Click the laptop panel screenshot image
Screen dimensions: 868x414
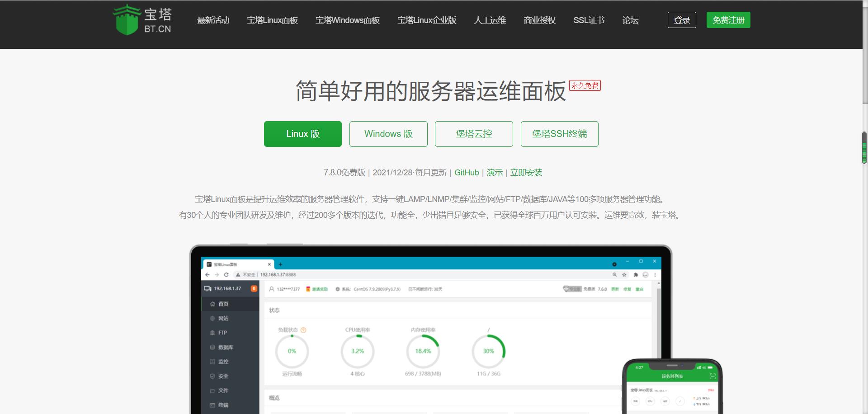[430, 330]
